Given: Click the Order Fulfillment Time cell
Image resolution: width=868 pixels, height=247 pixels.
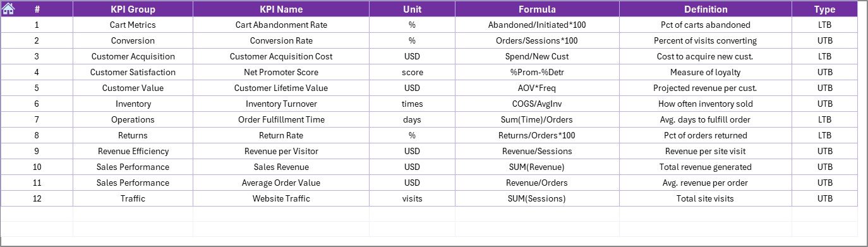Looking at the screenshot, I should (281, 119).
